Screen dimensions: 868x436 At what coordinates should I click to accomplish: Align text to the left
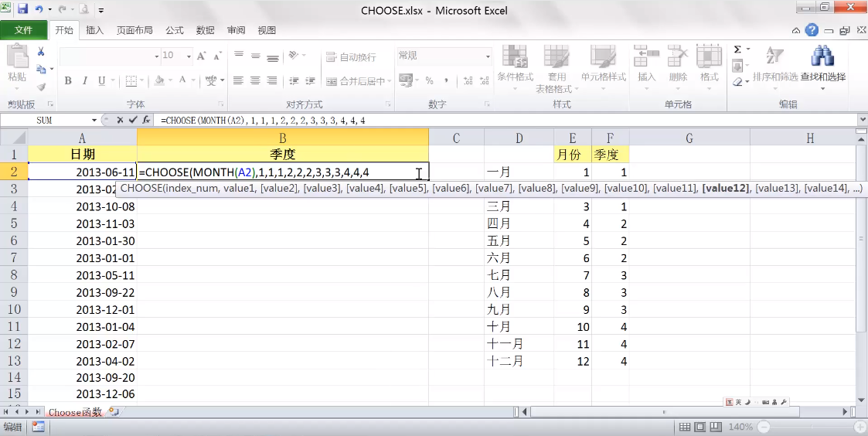click(239, 81)
